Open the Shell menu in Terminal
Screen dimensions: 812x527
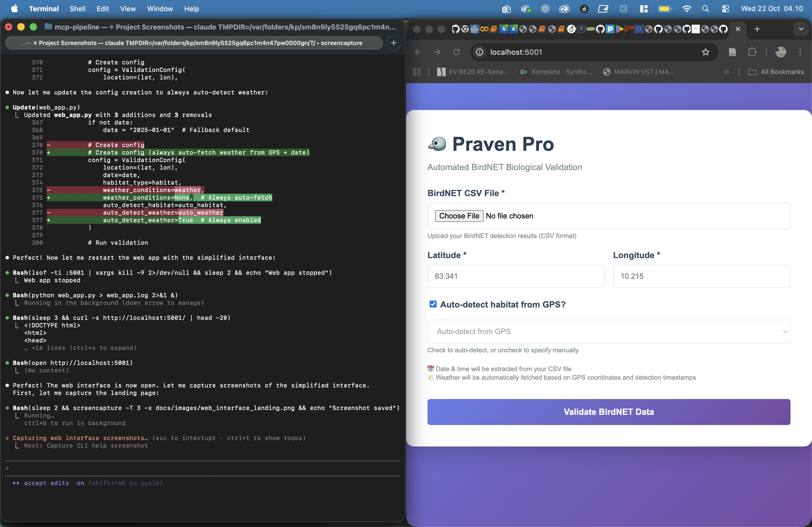(x=77, y=9)
